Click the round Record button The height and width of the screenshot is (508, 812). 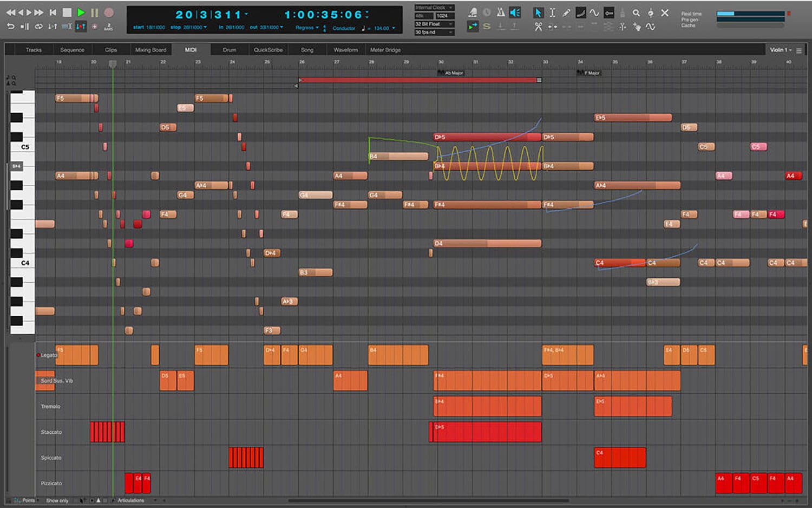click(109, 12)
